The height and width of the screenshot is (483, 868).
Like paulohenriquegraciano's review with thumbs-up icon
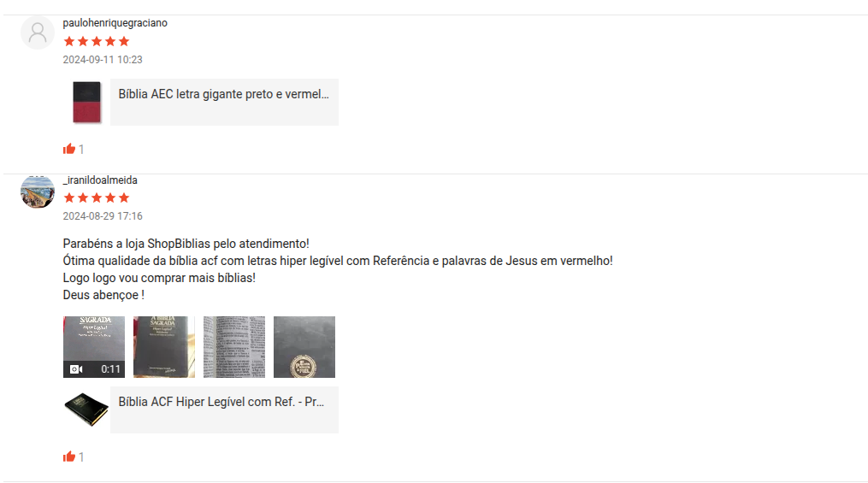tap(69, 149)
